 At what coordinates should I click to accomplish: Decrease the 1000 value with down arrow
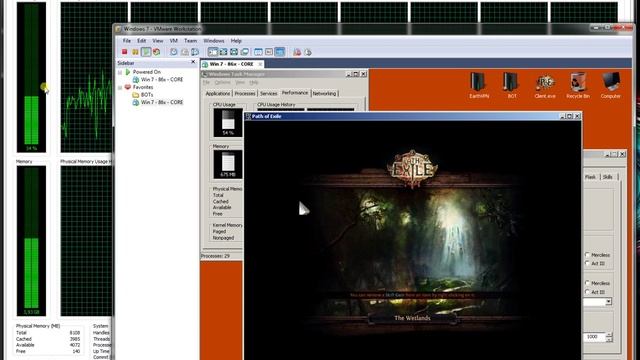(x=609, y=340)
